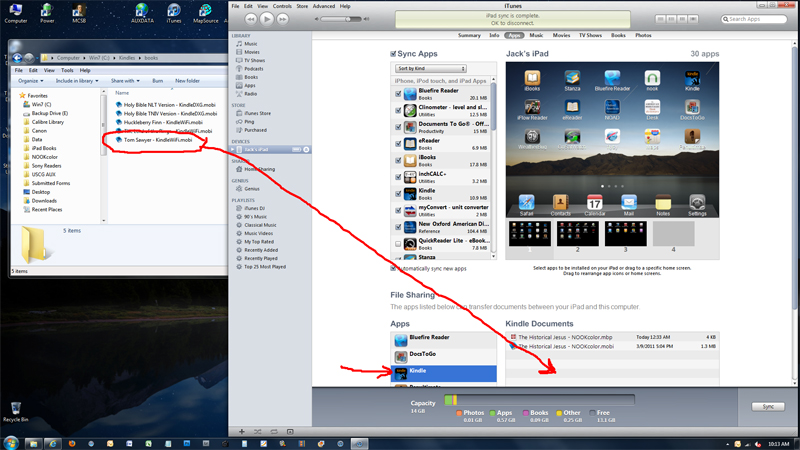
Task: Collapse the Jack's iPad device triangle
Action: pyautogui.click(x=233, y=149)
